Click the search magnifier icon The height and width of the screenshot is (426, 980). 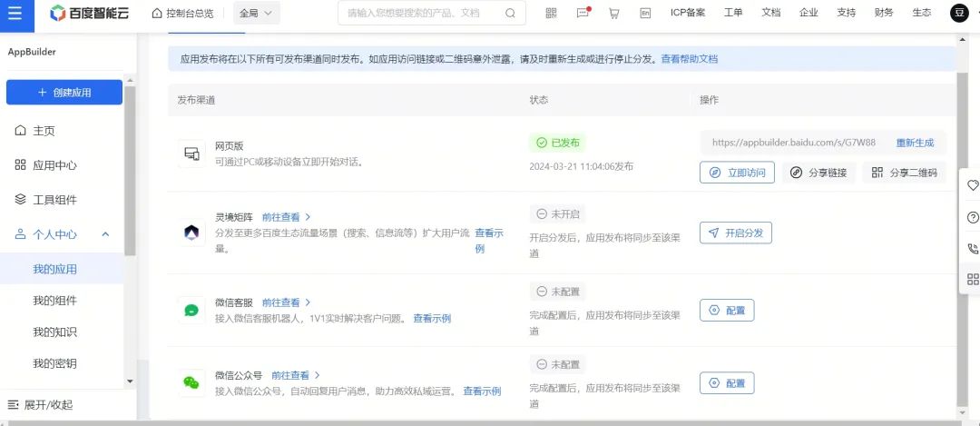click(511, 13)
